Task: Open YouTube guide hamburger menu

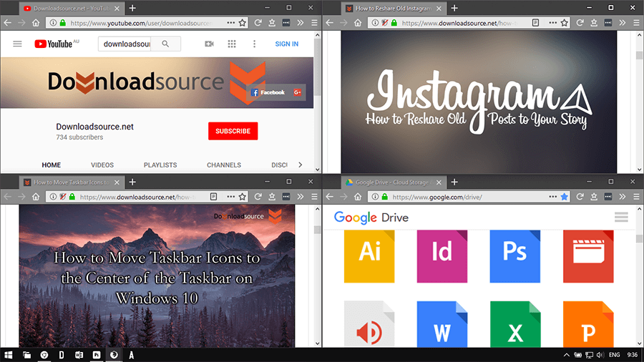Action: 17,44
